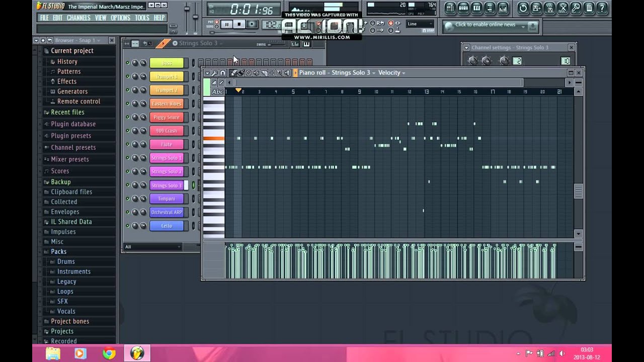Select the Eastern Vibes channel button
The width and height of the screenshot is (644, 362).
click(x=167, y=104)
